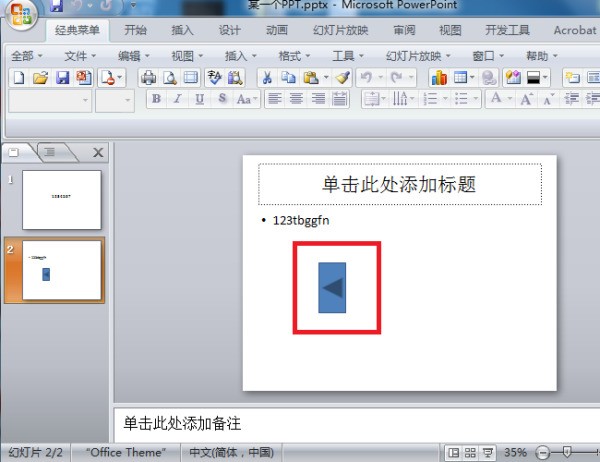Image resolution: width=600 pixels, height=462 pixels.
Task: Click the publish slides icon beside Save
Action: click(84, 78)
